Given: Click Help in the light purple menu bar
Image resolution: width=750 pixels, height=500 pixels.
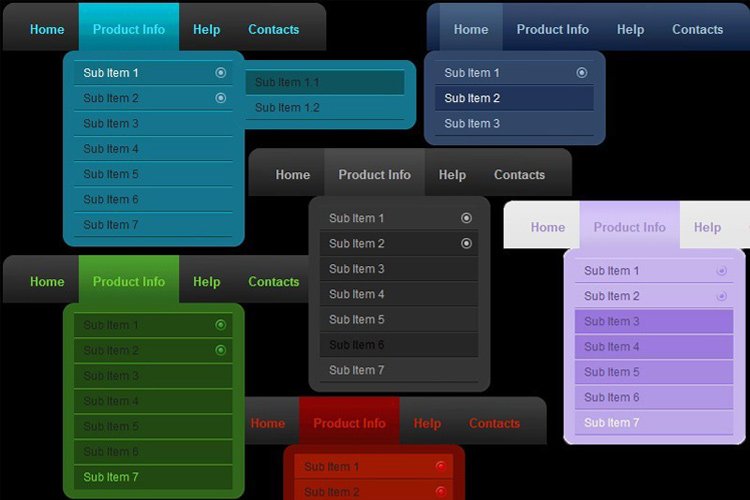Looking at the screenshot, I should 707,227.
